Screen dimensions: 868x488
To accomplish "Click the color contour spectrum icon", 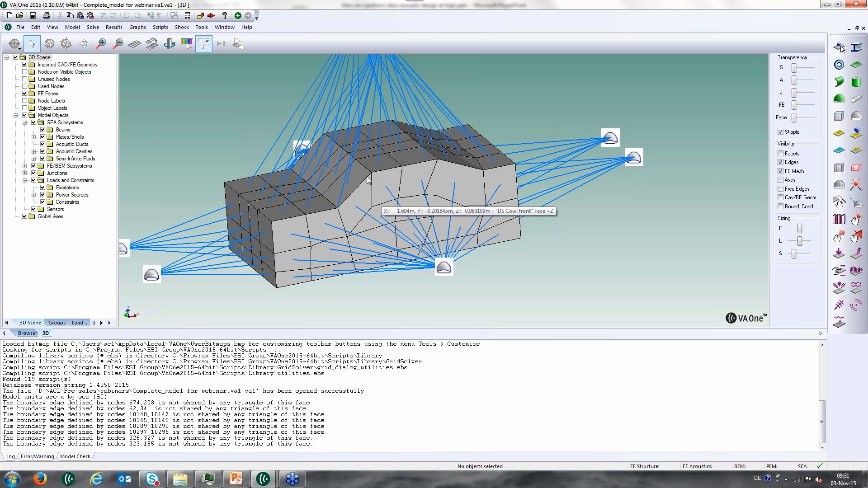I will [186, 44].
